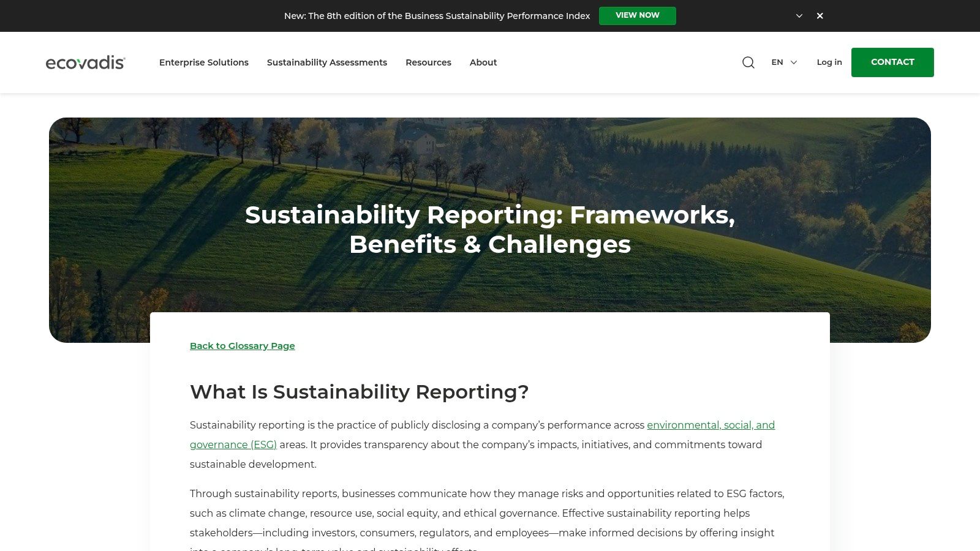980x551 pixels.
Task: Open the environmental, social, and governance link
Action: point(710,425)
